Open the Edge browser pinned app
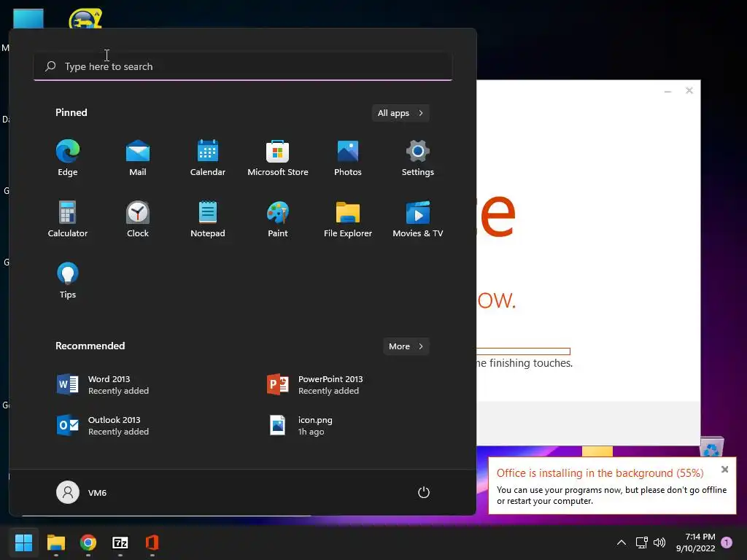Screen dimensions: 747x560 click(68, 158)
